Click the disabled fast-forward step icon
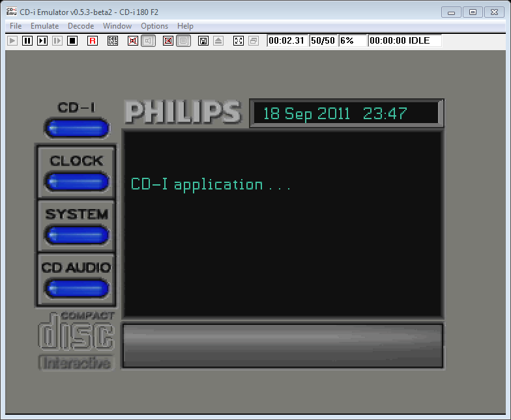This screenshot has height=420, width=511. click(x=57, y=40)
